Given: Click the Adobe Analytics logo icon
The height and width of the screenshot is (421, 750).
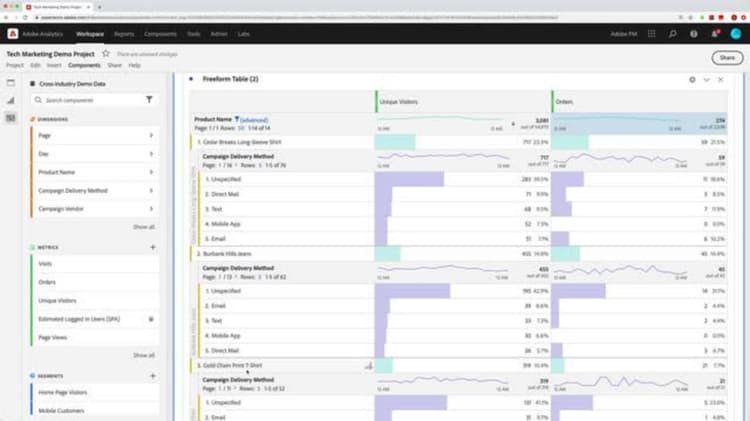Looking at the screenshot, I should [13, 34].
